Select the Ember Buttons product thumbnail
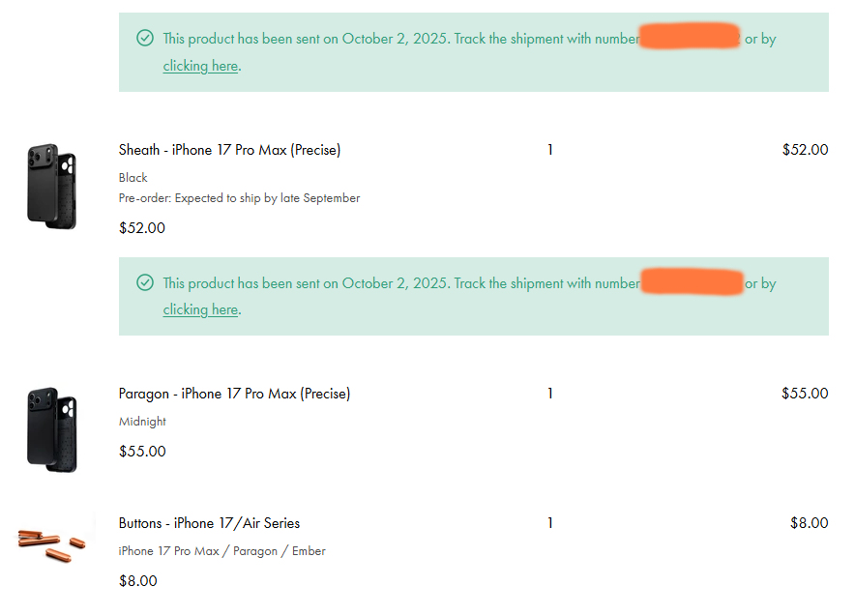The height and width of the screenshot is (616, 855). 52,544
